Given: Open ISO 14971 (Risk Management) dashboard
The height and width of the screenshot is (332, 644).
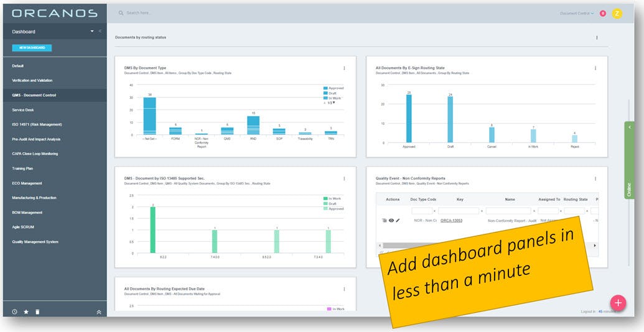Looking at the screenshot, I should pyautogui.click(x=37, y=124).
